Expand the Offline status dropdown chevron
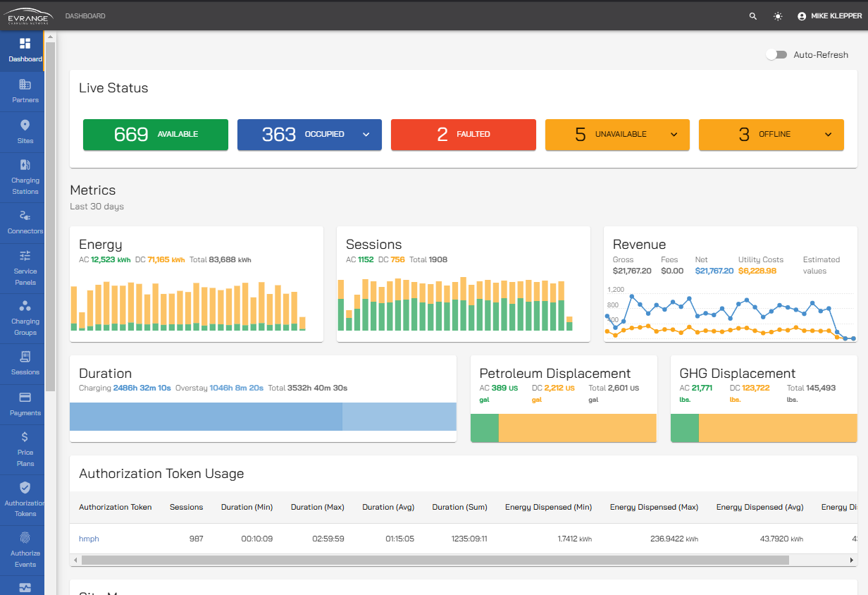 point(828,135)
